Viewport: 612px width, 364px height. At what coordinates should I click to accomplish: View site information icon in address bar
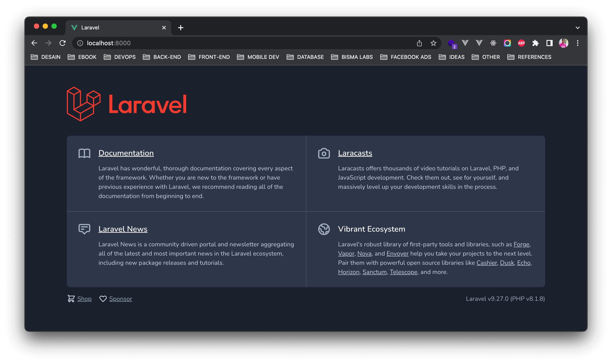point(80,43)
